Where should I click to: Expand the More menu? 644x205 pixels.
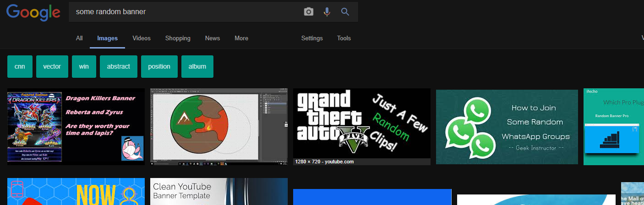pyautogui.click(x=241, y=38)
